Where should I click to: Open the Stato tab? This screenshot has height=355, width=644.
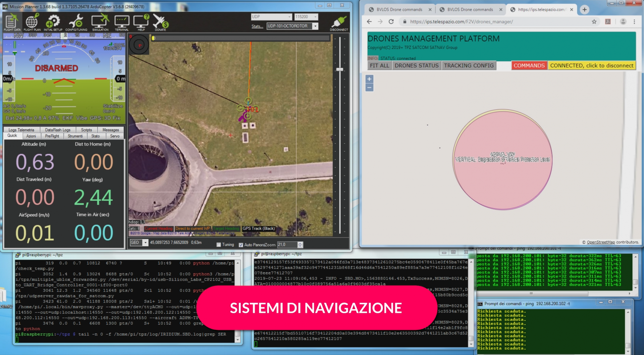(x=96, y=136)
